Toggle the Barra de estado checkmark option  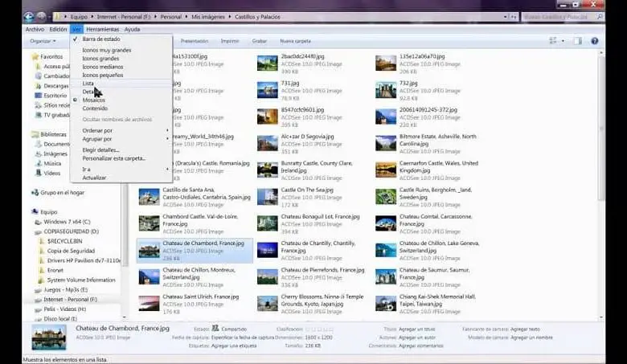pyautogui.click(x=100, y=38)
